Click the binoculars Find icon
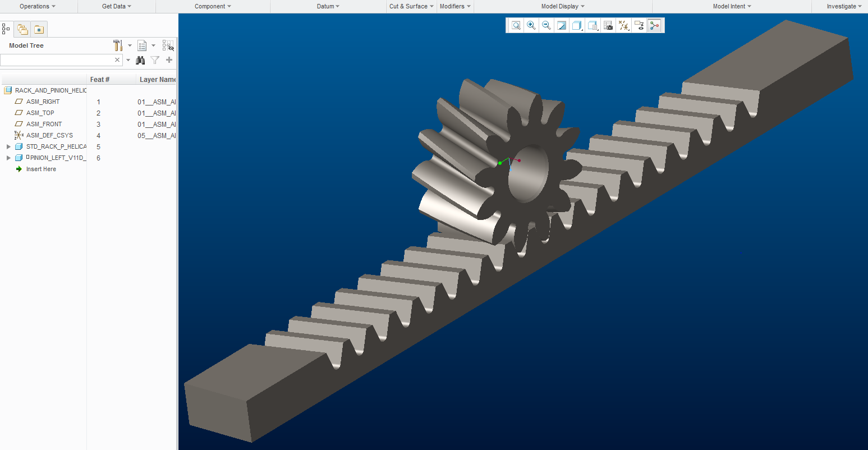The width and height of the screenshot is (868, 450). [140, 60]
